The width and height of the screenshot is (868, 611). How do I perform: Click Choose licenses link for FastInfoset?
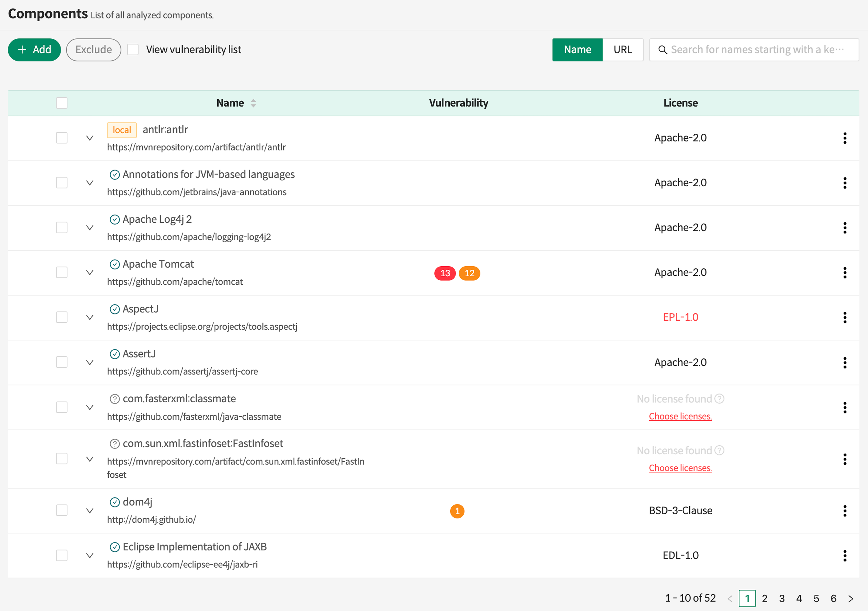coord(680,468)
